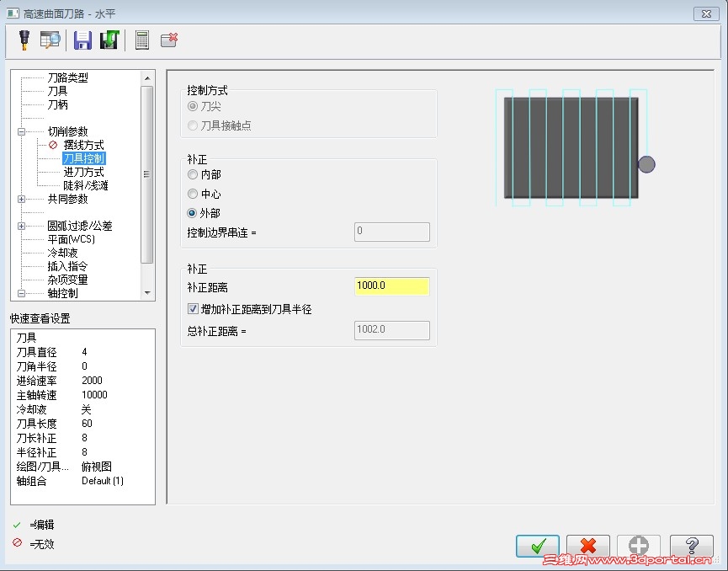
Task: Open the calculator icon in toolbar
Action: click(x=142, y=40)
